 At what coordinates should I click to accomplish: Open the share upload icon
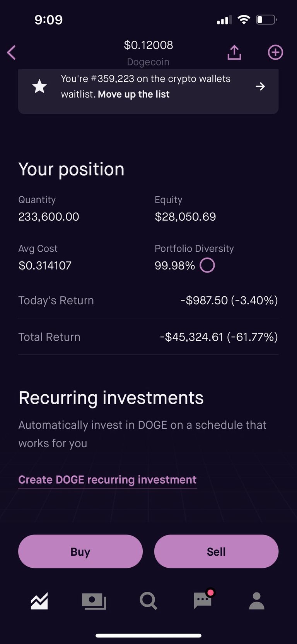[234, 52]
